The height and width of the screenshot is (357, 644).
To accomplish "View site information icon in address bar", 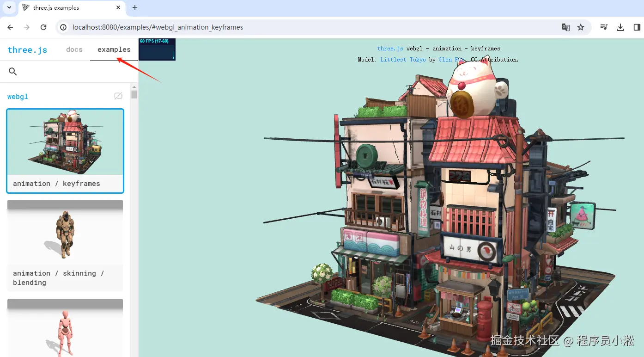I will point(63,27).
